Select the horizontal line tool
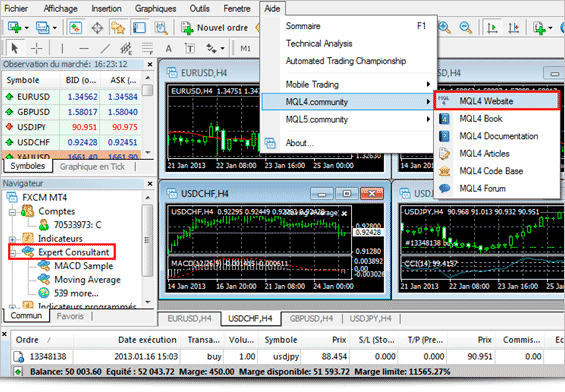This screenshot has height=392, width=565. click(x=84, y=48)
